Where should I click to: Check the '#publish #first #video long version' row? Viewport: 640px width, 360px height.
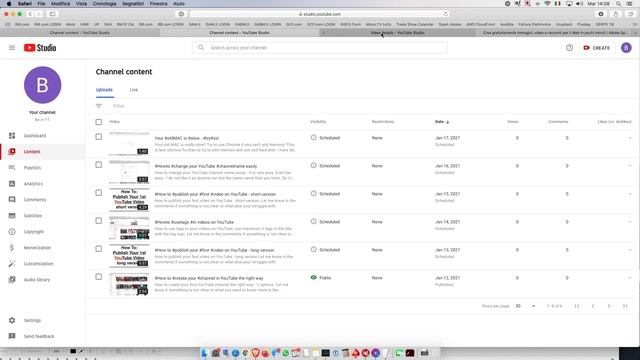click(x=99, y=249)
